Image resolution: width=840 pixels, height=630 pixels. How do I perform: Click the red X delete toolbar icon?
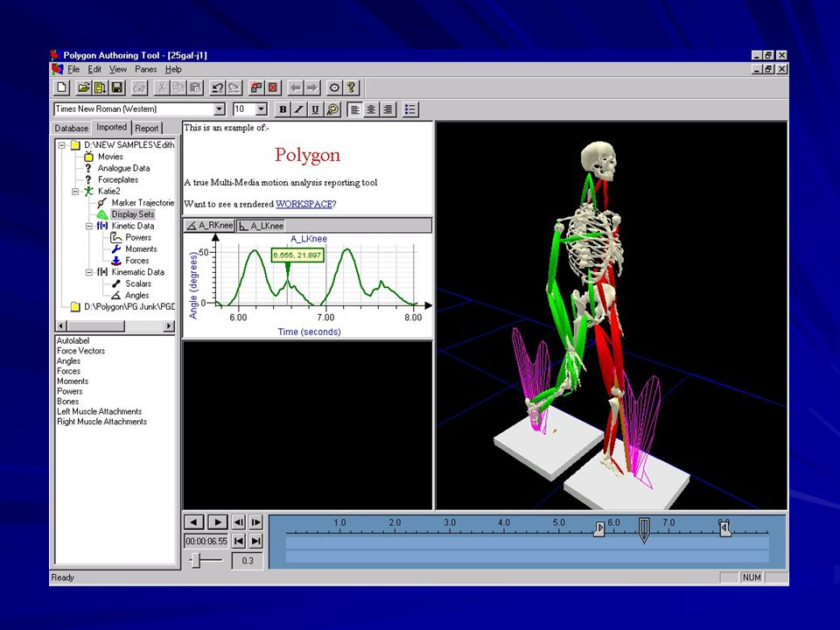click(x=273, y=87)
